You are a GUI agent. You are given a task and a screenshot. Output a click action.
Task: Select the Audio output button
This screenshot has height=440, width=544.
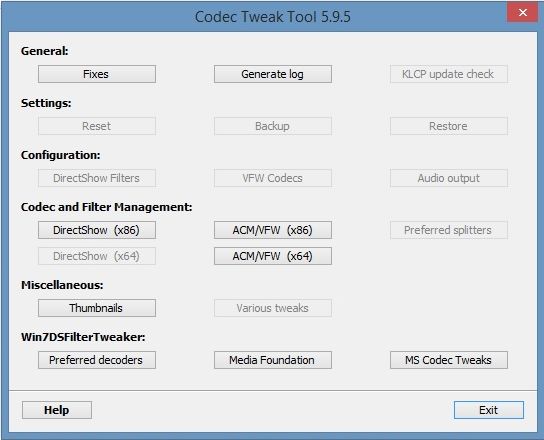pyautogui.click(x=449, y=178)
